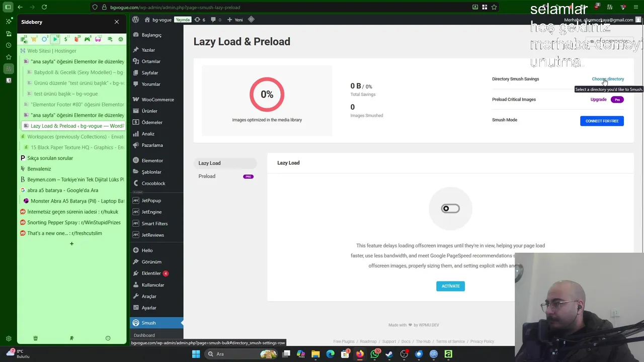The height and width of the screenshot is (362, 644).
Task: Open the WooCommerce admin menu
Action: pos(156,100)
